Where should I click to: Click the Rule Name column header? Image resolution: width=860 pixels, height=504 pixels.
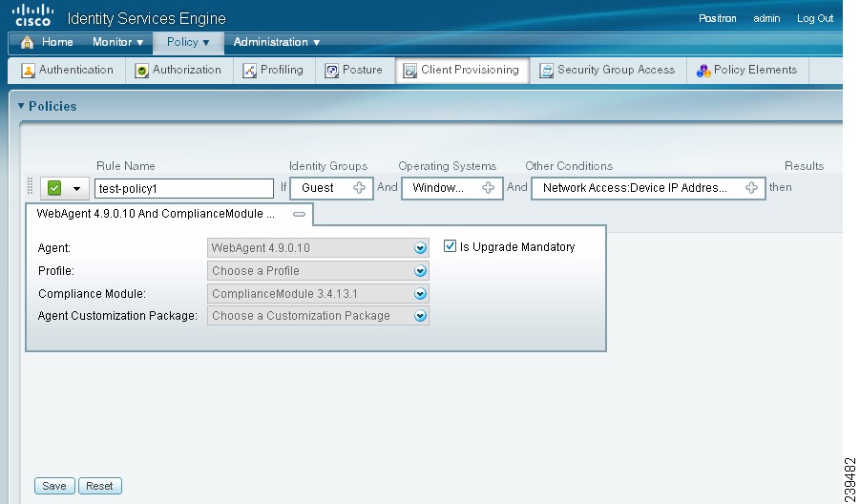(126, 166)
